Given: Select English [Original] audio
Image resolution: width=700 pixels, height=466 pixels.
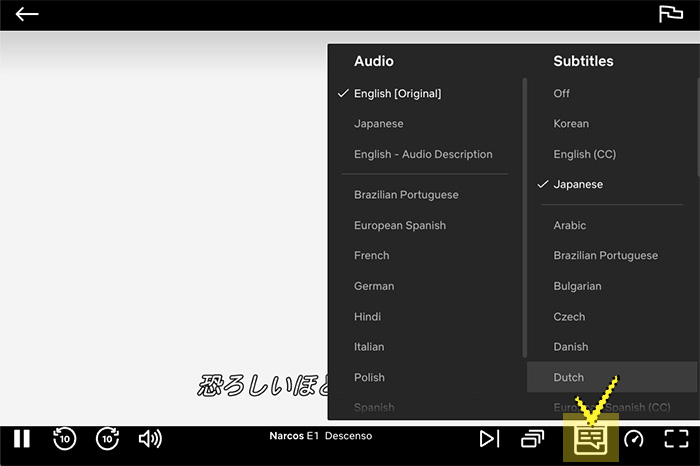Looking at the screenshot, I should pos(397,93).
